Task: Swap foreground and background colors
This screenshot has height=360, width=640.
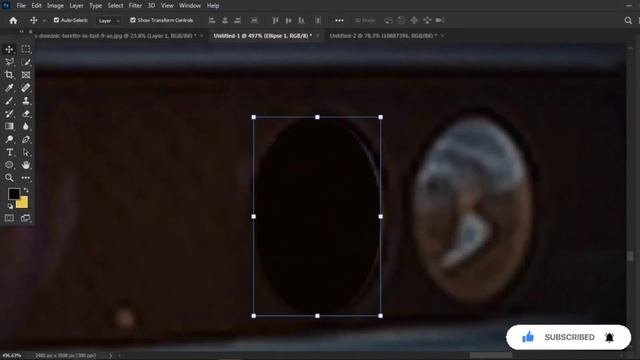Action: tap(26, 190)
